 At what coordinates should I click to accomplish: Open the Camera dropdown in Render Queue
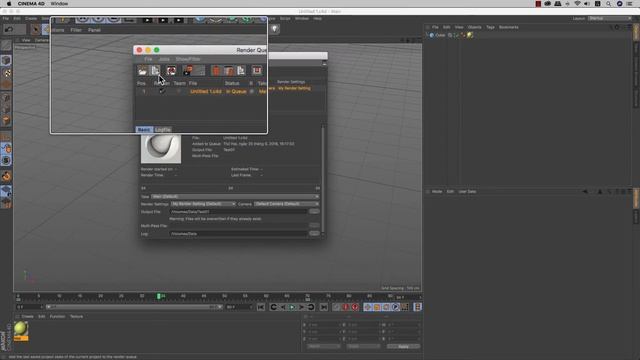(x=287, y=204)
